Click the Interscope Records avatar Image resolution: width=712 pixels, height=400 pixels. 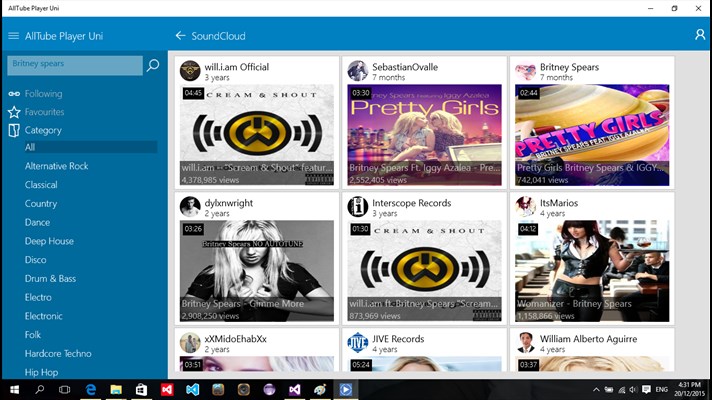tap(358, 207)
